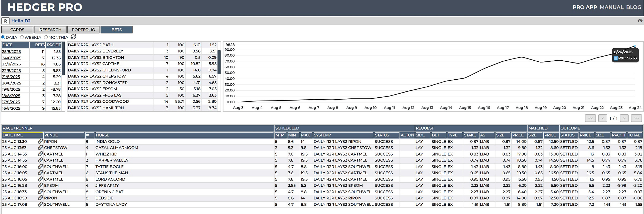
Task: Open the 21/8/2025 date link
Action: pyautogui.click(x=11, y=77)
